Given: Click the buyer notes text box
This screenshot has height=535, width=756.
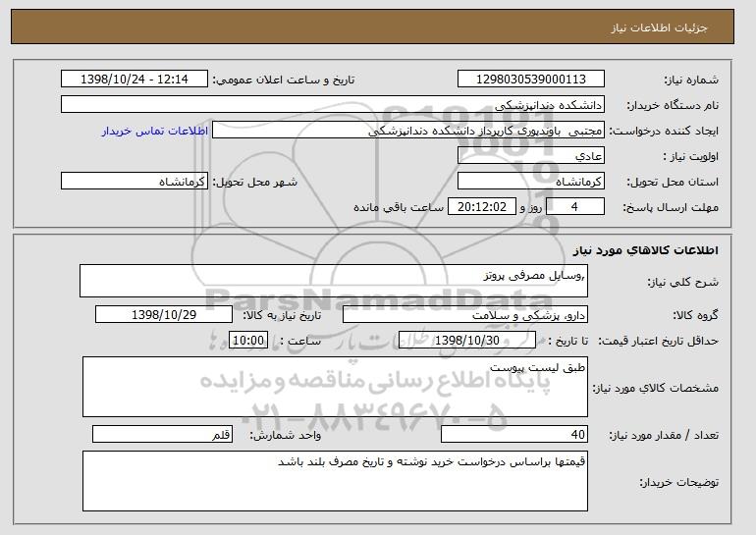Looking at the screenshot, I should (x=335, y=481).
